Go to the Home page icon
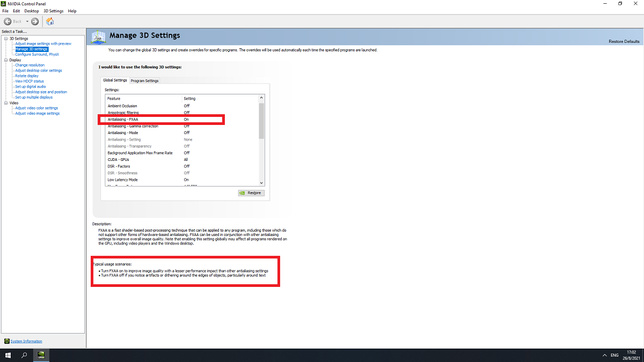The image size is (644, 362). pyautogui.click(x=50, y=21)
